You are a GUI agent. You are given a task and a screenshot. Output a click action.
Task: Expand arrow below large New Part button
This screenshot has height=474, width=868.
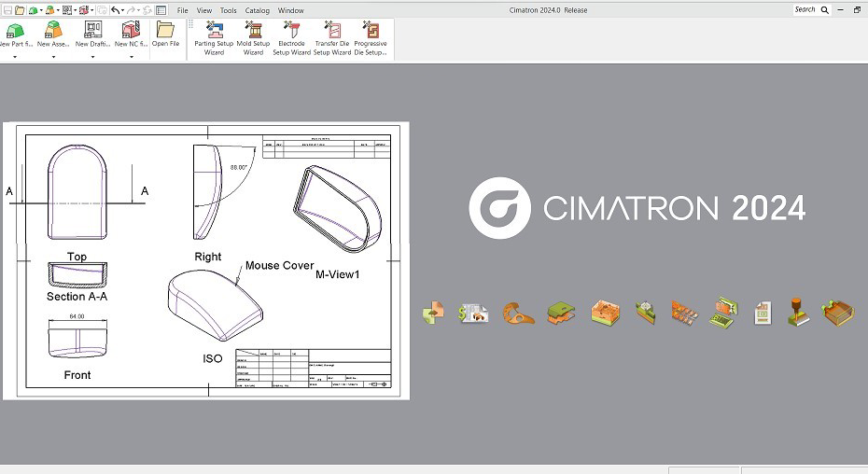tap(15, 57)
